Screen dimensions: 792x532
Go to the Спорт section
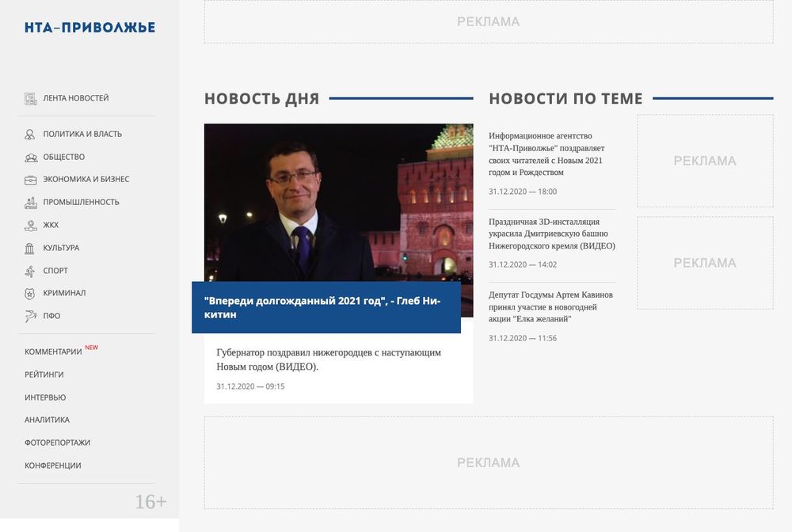point(55,271)
